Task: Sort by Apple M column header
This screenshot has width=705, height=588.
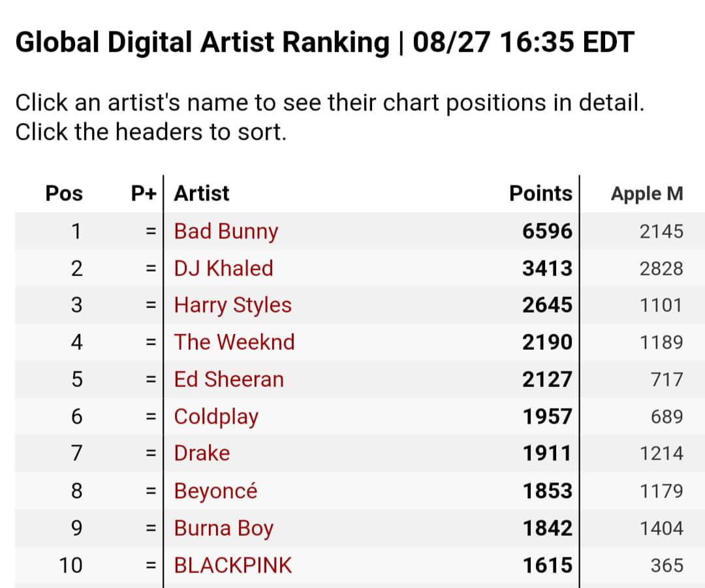Action: pos(647,194)
